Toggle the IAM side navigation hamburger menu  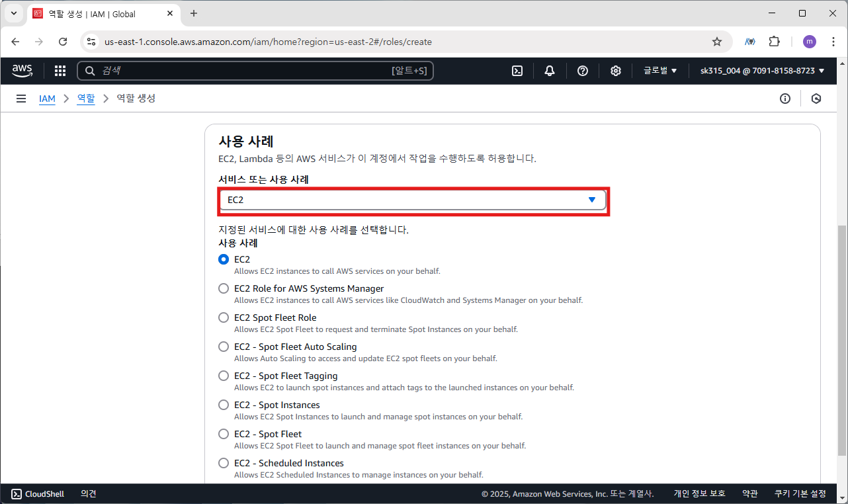[21, 99]
